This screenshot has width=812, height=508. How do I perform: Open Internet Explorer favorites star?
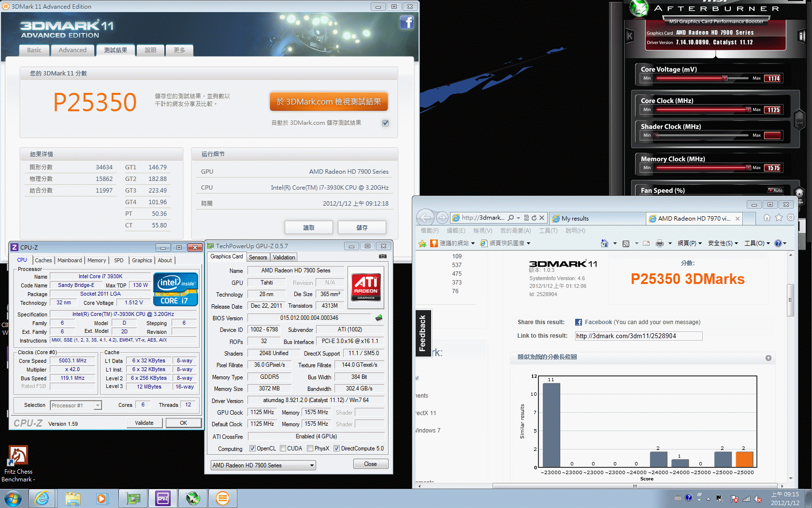click(779, 218)
